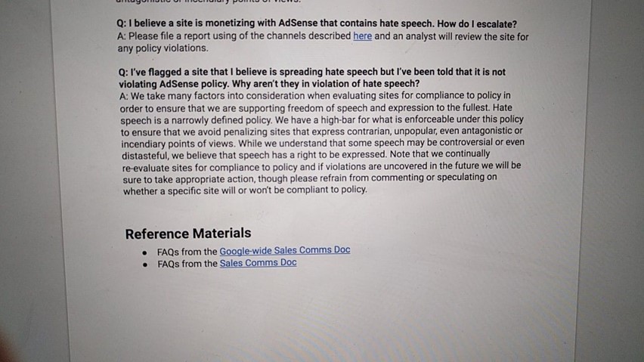The image size is (644, 362).
Task: Click the question starting "I've flagged a site"
Action: 311,78
